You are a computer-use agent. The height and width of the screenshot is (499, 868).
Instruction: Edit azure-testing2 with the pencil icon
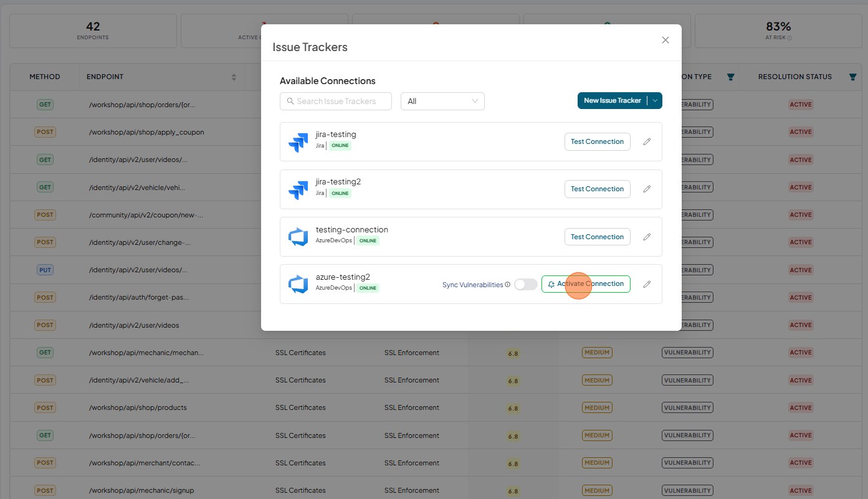tap(647, 284)
